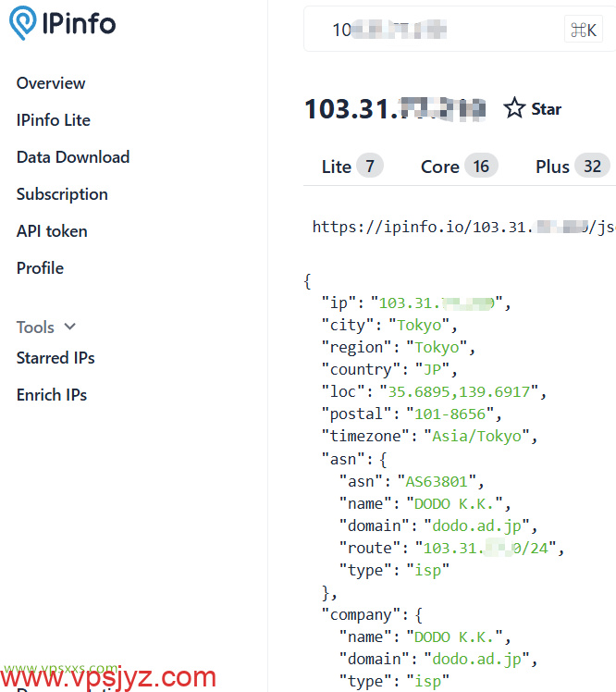The width and height of the screenshot is (616, 692).
Task: Click the Plus tab's 32 count badge
Action: (593, 167)
